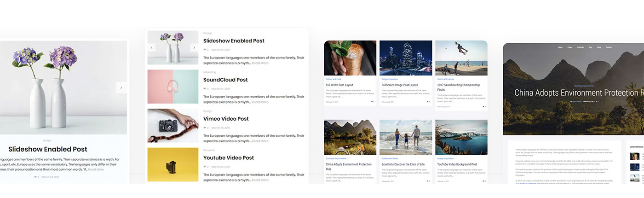Click comment icon under Youtube Video Post title

205,167
